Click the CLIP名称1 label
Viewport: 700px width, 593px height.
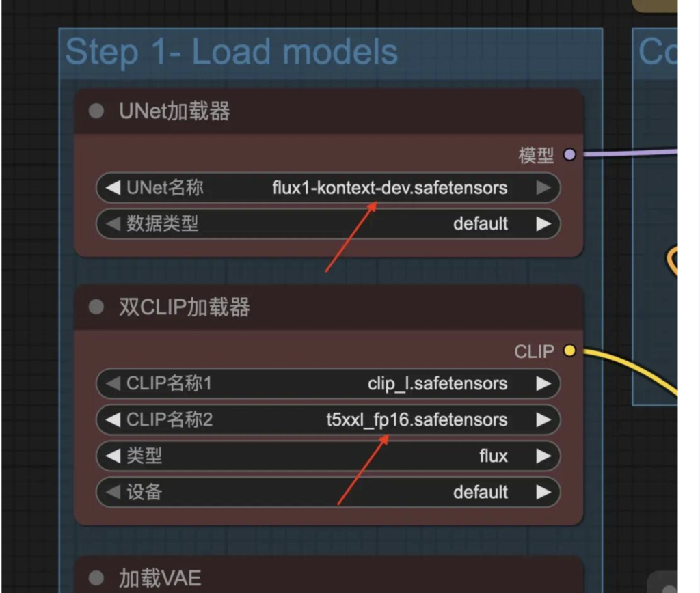coord(169,383)
